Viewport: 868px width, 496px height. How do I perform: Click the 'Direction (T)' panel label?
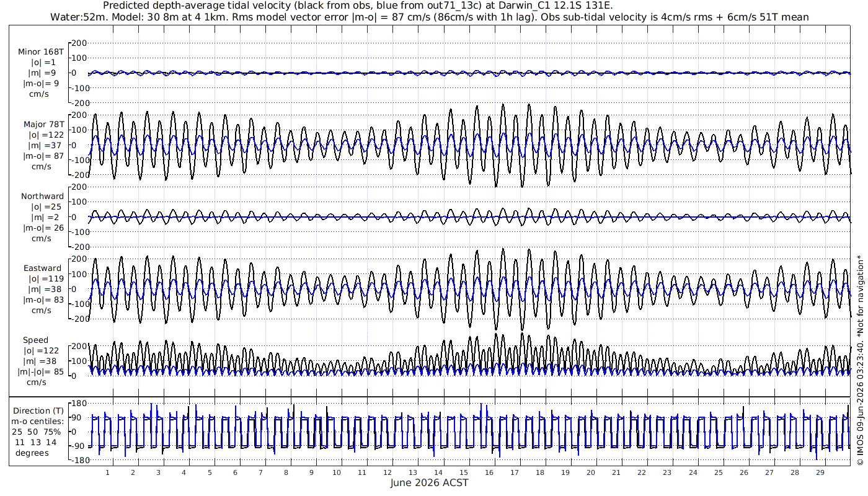pos(38,410)
